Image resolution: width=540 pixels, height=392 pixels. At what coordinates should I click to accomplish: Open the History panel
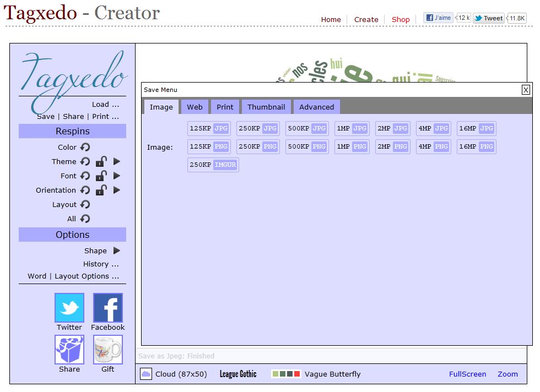[101, 264]
